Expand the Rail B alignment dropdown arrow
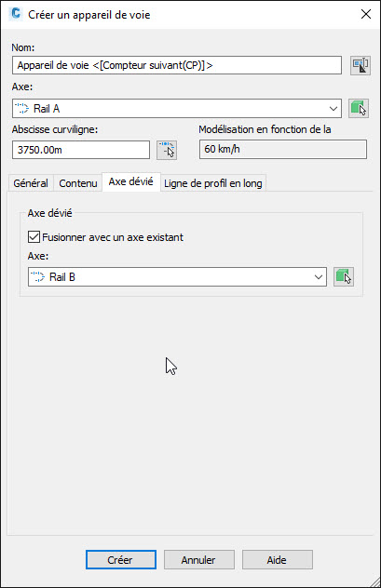This screenshot has width=381, height=588. pyautogui.click(x=319, y=277)
